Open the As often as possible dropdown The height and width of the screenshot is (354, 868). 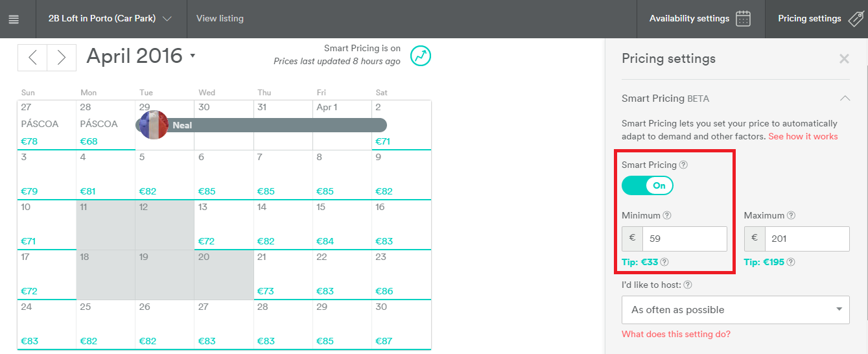tap(735, 310)
